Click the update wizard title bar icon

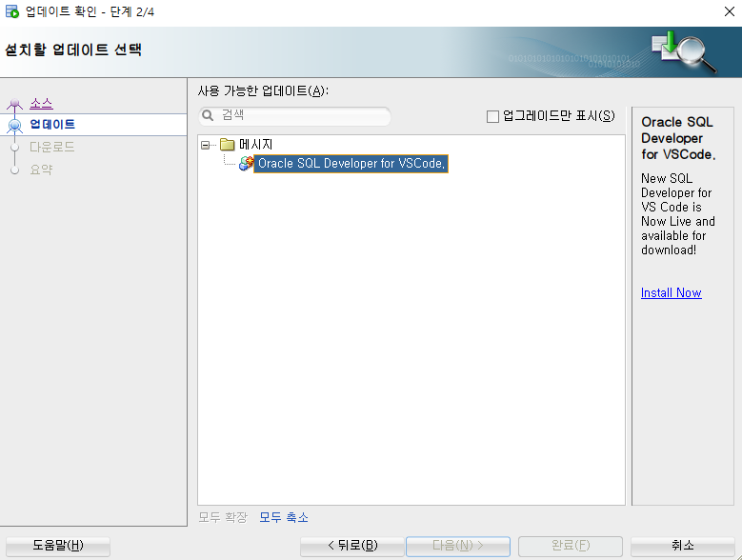coord(11,11)
